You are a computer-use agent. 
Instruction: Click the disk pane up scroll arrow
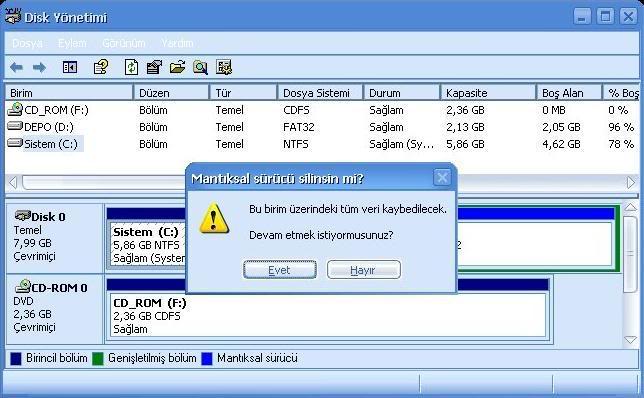point(631,208)
